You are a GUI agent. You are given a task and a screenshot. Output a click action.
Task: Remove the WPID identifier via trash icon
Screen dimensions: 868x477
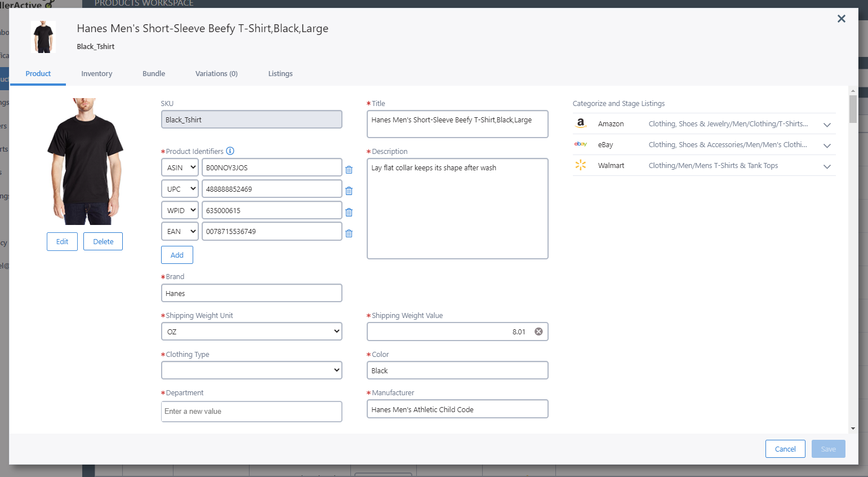[349, 213]
